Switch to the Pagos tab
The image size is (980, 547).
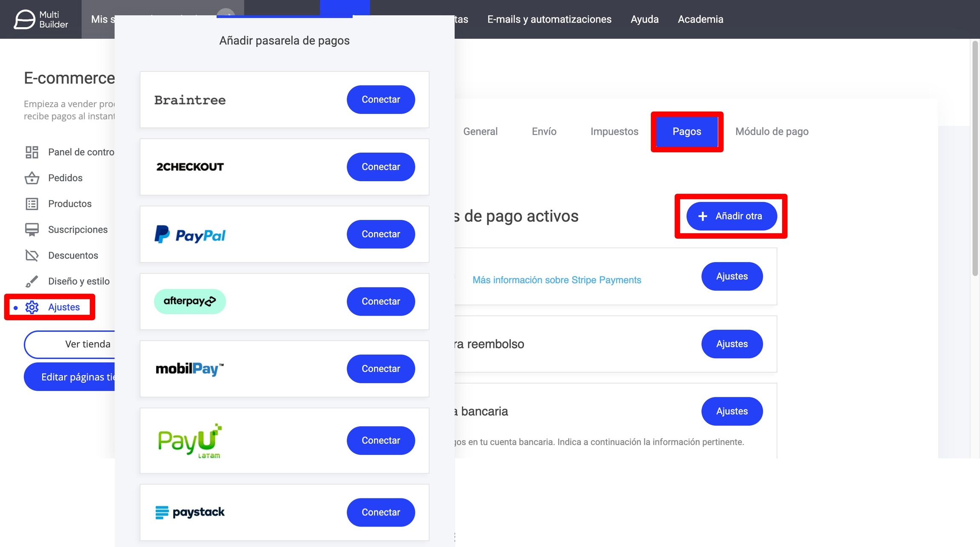click(687, 131)
